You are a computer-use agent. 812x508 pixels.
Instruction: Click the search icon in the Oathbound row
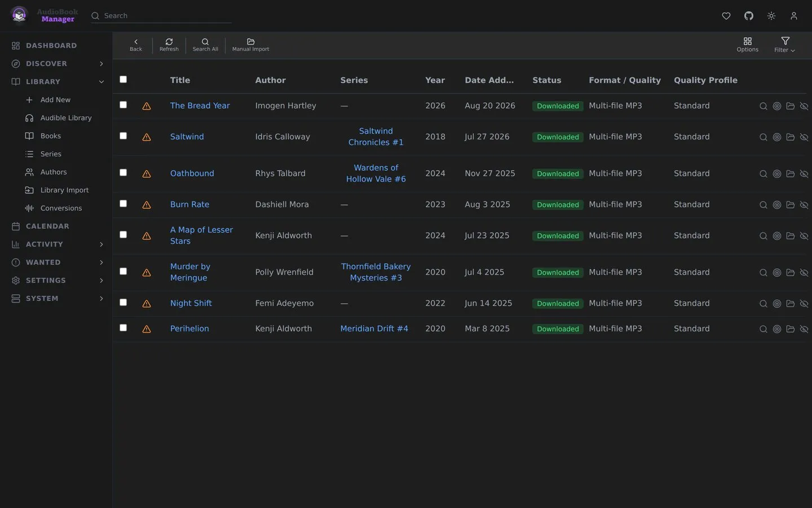point(763,174)
